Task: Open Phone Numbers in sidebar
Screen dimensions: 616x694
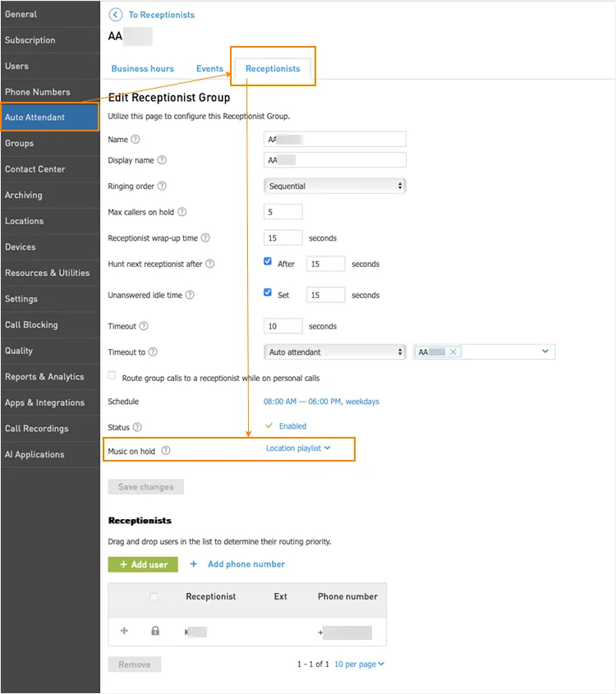Action: 50,92
